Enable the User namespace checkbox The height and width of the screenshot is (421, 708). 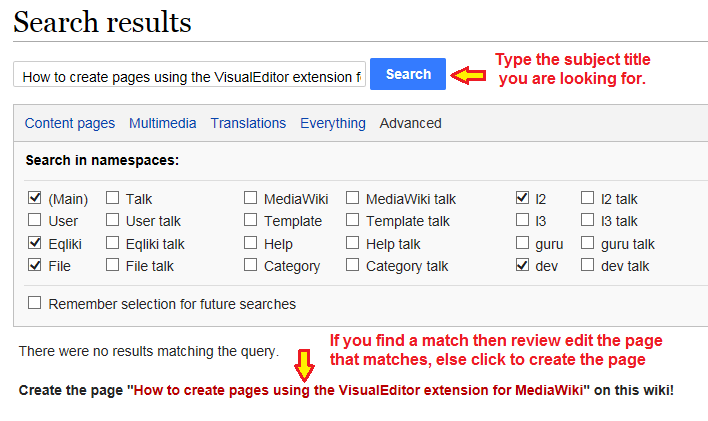35,220
